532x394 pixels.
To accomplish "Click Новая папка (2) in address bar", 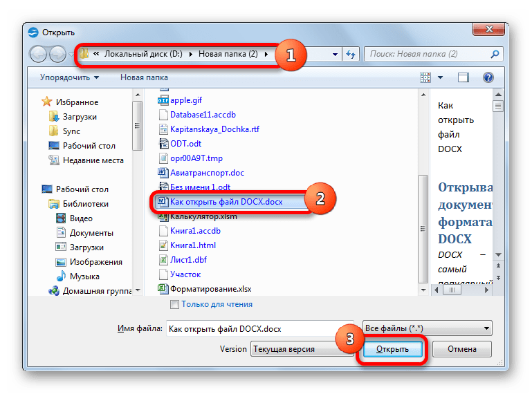I will [228, 54].
